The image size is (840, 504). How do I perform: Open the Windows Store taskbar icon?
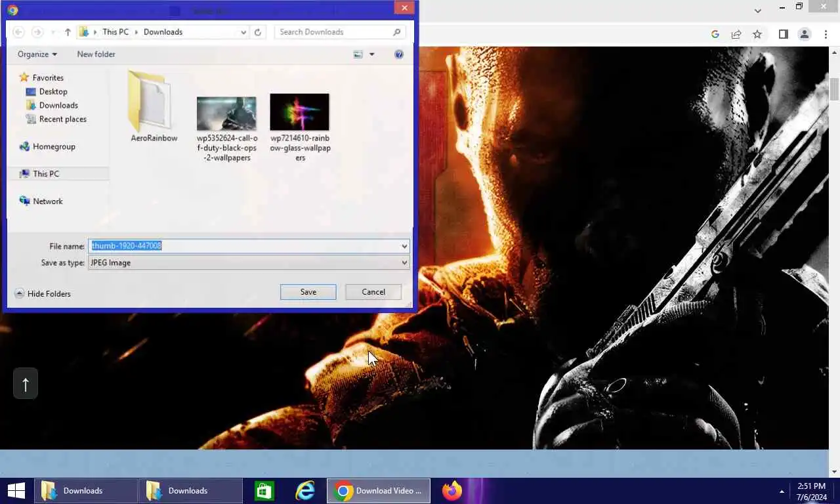pos(264,490)
